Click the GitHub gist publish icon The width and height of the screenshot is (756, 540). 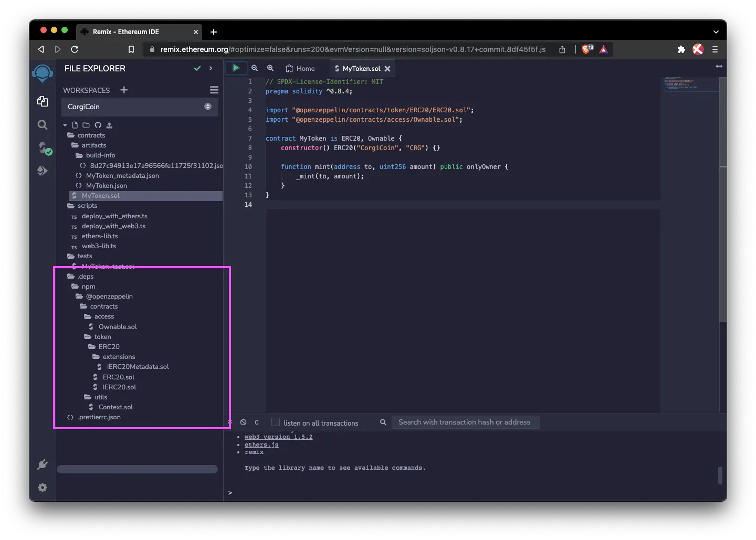click(98, 125)
